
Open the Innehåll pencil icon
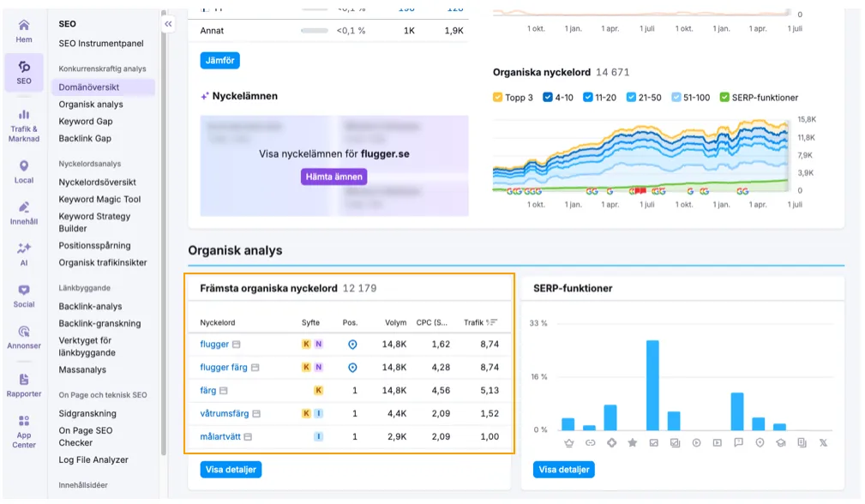[x=24, y=207]
